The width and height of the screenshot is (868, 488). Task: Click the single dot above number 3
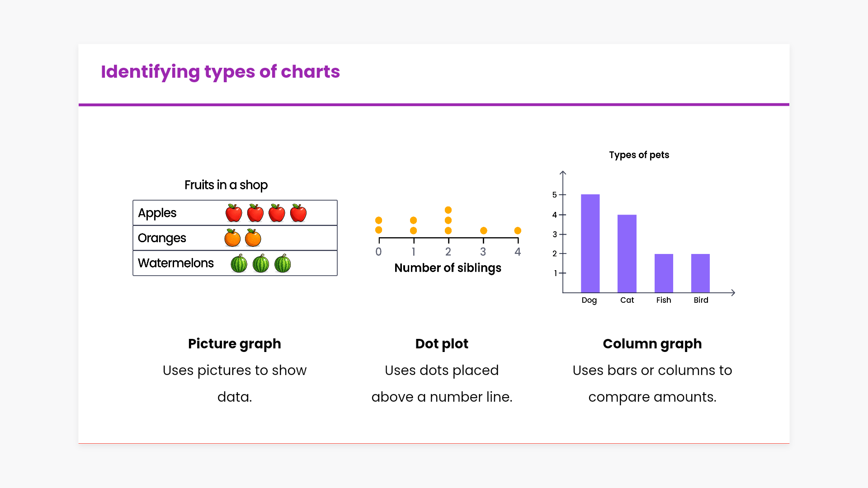coord(483,230)
